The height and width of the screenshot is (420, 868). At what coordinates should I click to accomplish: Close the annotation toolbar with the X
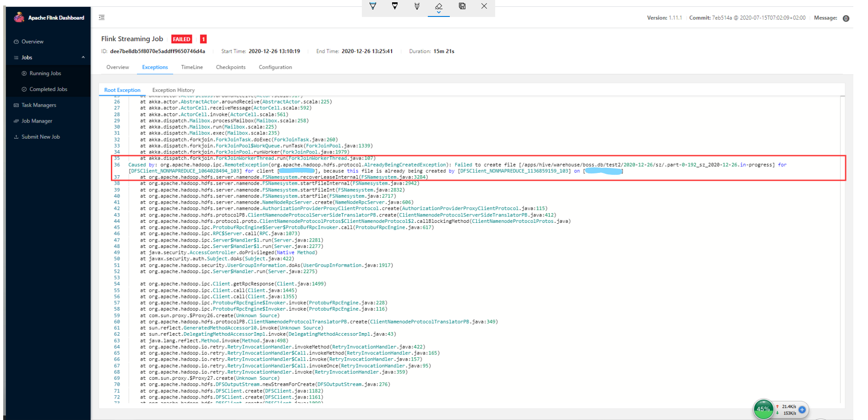(484, 6)
